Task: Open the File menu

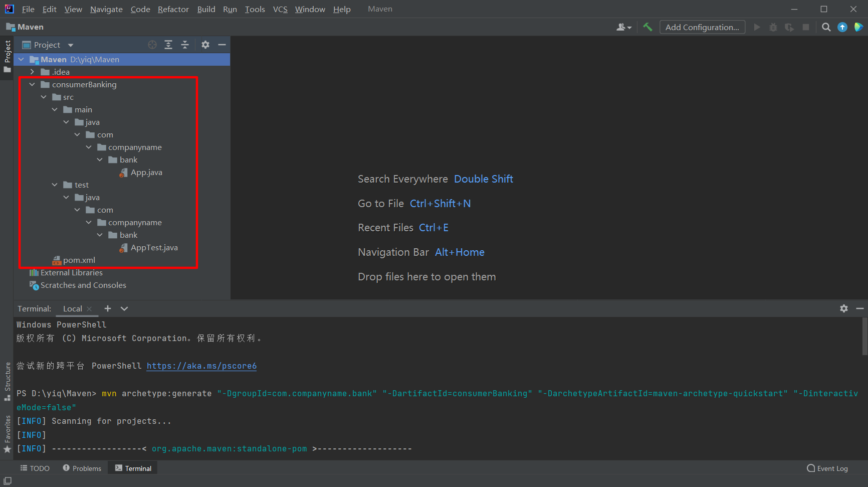Action: (28, 9)
